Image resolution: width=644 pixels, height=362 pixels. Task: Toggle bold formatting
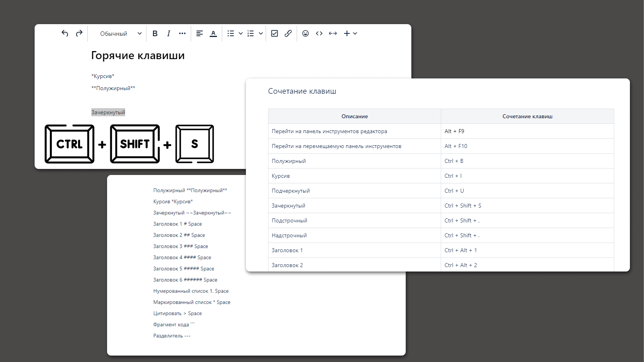pos(155,34)
